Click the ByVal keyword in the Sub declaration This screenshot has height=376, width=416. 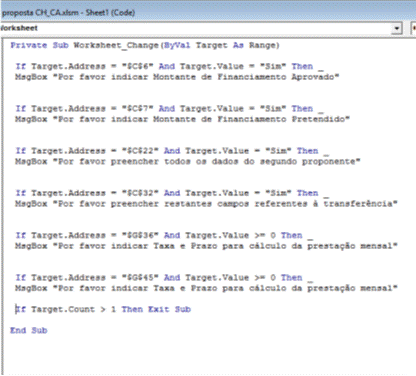coord(177,45)
